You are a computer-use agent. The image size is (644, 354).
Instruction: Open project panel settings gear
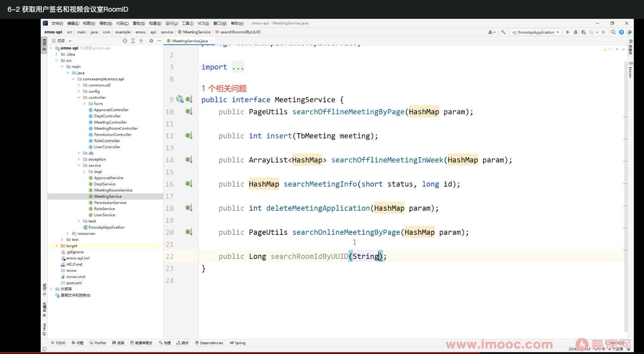point(151,41)
